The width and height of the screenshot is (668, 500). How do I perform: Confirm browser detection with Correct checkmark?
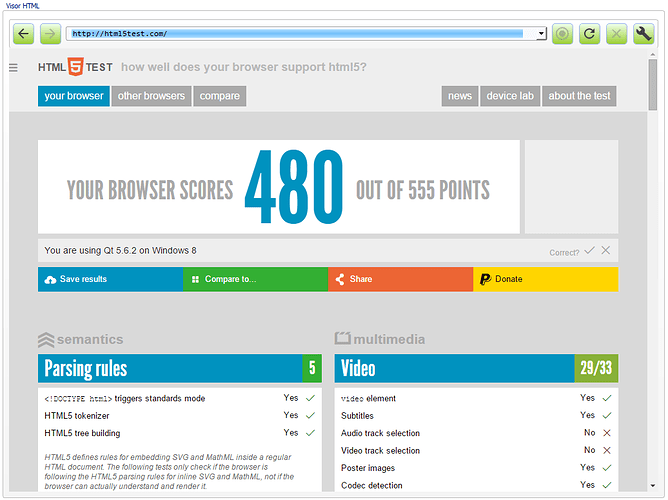(589, 250)
